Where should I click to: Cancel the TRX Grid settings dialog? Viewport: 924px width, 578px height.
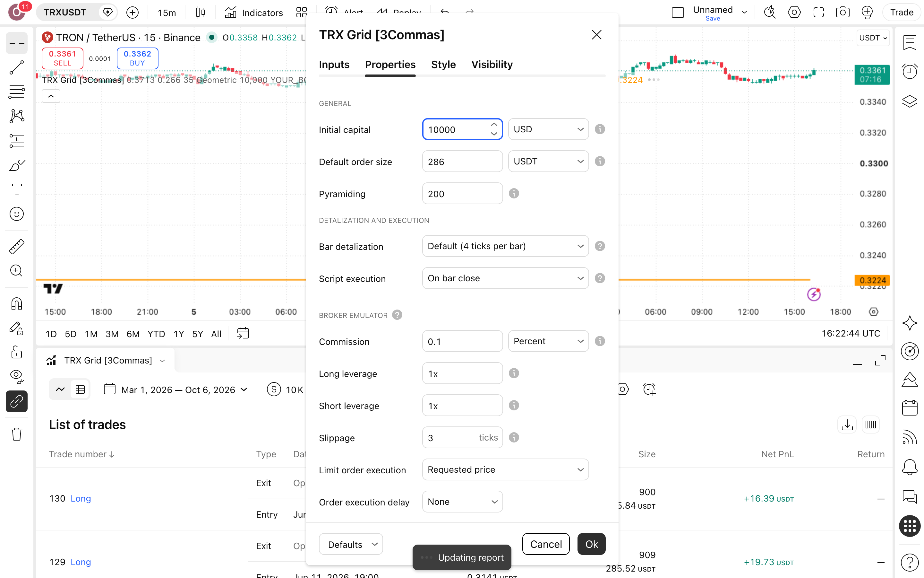pos(546,544)
